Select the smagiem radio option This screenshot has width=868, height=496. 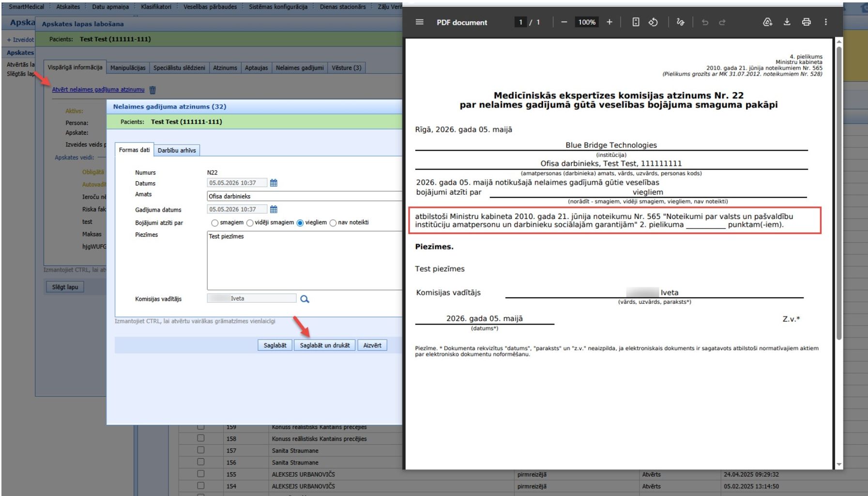215,223
